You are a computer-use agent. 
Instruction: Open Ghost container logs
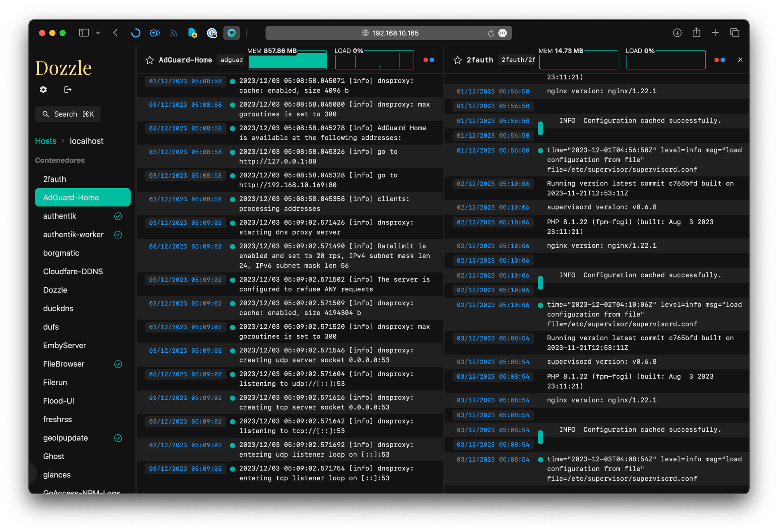[x=82, y=456]
